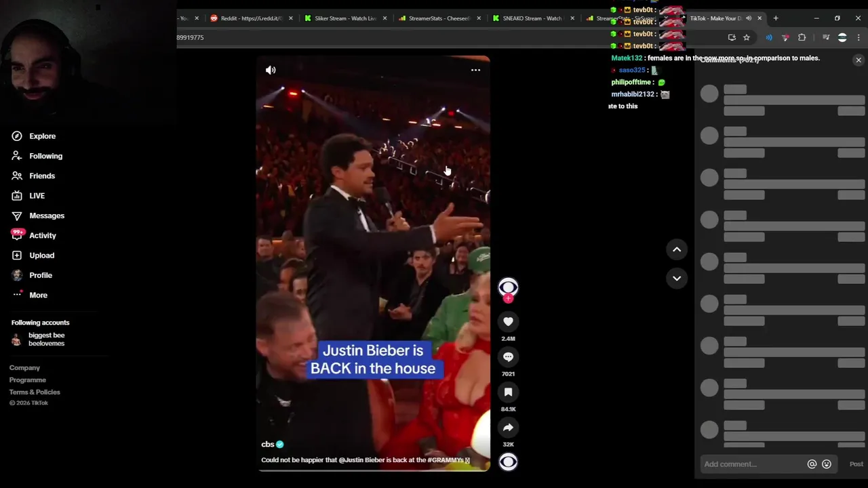Like the video with the heart icon

pos(508,321)
